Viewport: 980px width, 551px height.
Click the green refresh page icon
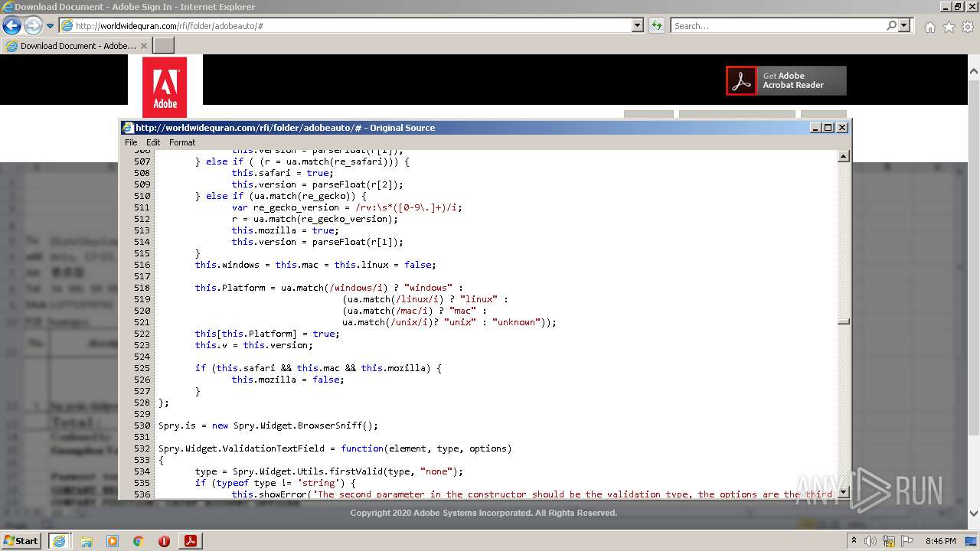tap(656, 26)
